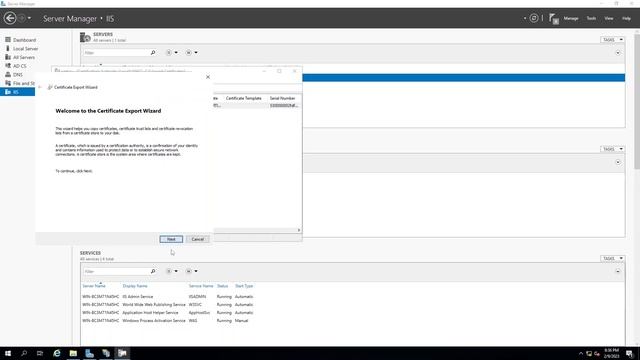The height and width of the screenshot is (360, 640).
Task: Sort services by Server Name column
Action: pos(94,286)
